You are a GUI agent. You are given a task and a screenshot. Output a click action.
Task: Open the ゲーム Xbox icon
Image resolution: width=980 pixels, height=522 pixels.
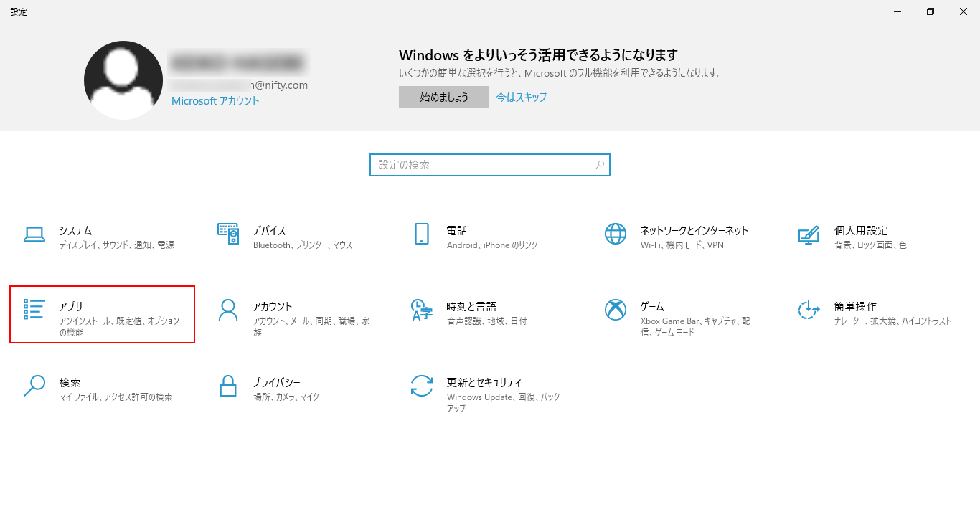tap(616, 310)
